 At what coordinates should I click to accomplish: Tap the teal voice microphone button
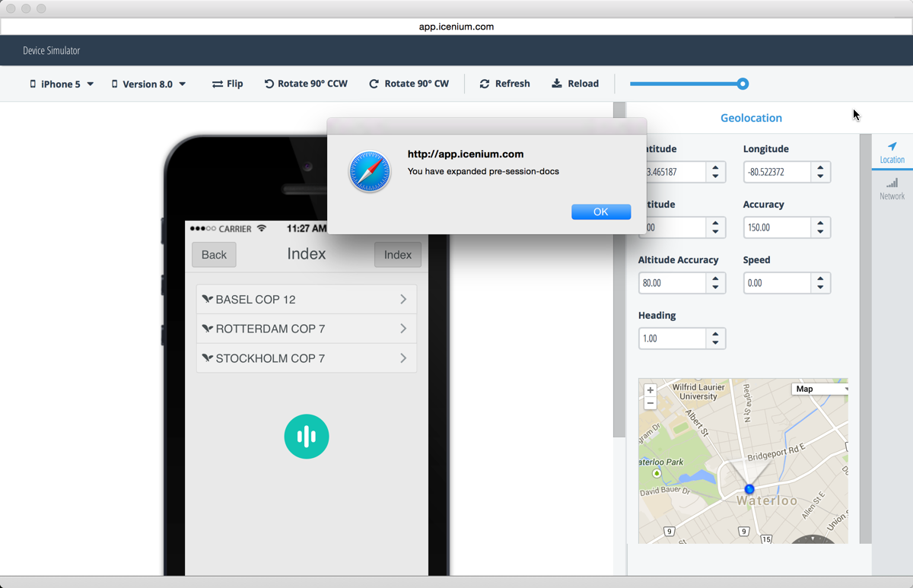point(307,437)
